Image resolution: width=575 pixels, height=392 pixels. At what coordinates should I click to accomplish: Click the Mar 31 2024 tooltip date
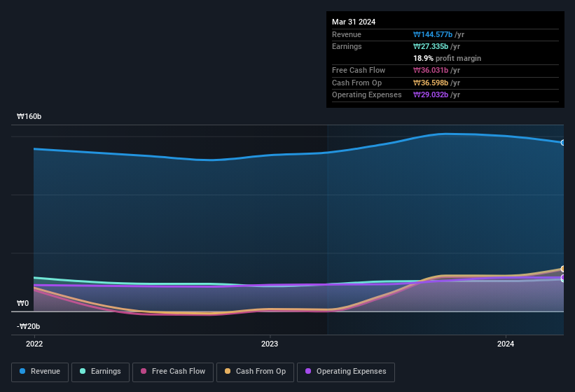354,22
